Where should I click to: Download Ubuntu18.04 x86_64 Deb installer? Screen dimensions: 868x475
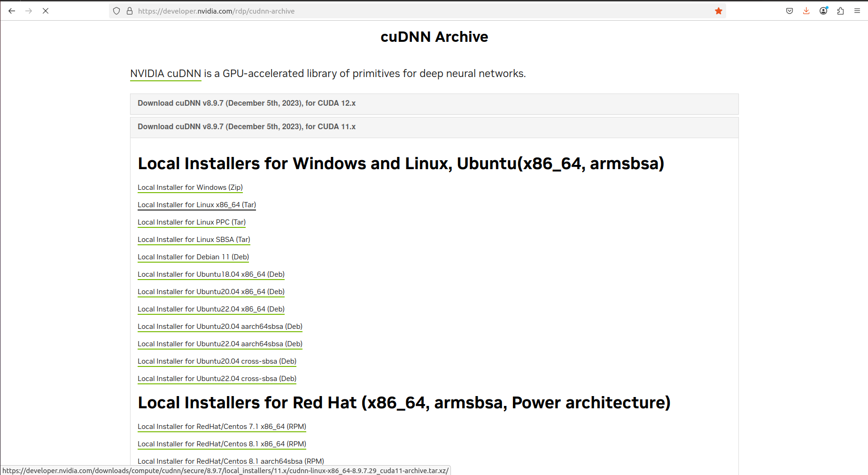(211, 274)
